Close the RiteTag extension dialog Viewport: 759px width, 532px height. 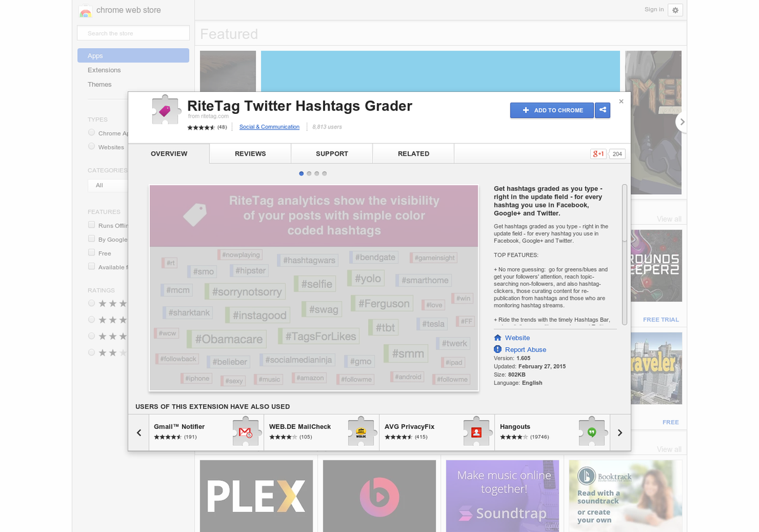tap(621, 101)
